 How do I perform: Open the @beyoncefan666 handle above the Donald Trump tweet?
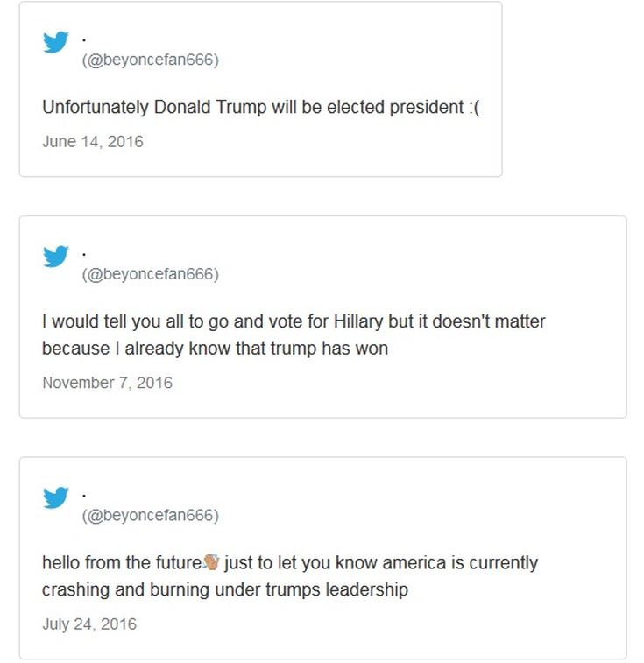150,60
